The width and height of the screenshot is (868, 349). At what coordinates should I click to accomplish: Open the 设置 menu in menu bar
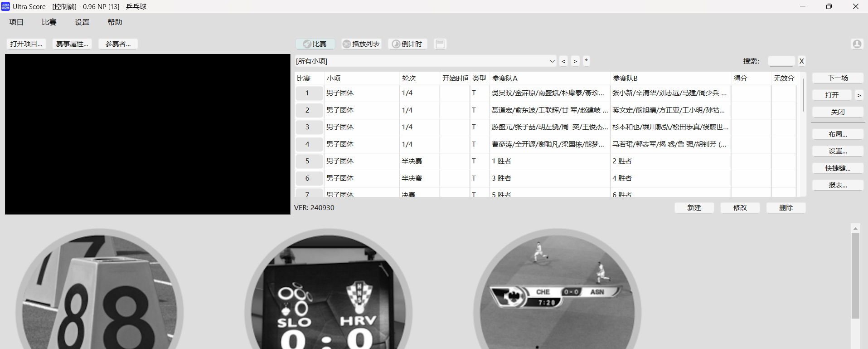tap(82, 22)
